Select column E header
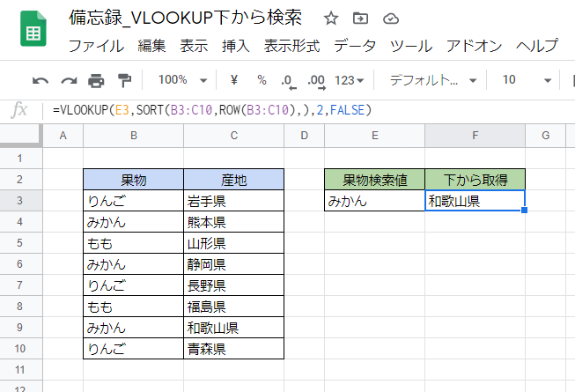The height and width of the screenshot is (392, 575). click(x=374, y=136)
